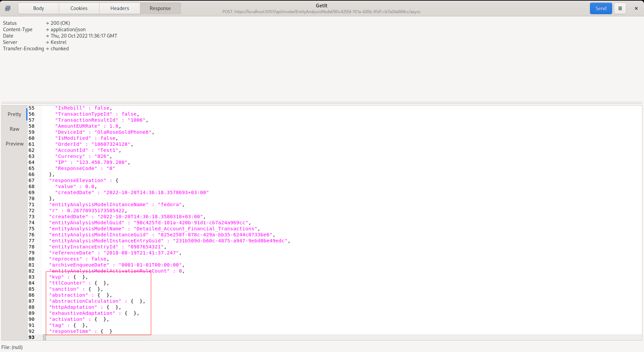Click the "entityAnalysisModelInstanceEntryGuid" line
644x352 pixels.
tap(169, 241)
